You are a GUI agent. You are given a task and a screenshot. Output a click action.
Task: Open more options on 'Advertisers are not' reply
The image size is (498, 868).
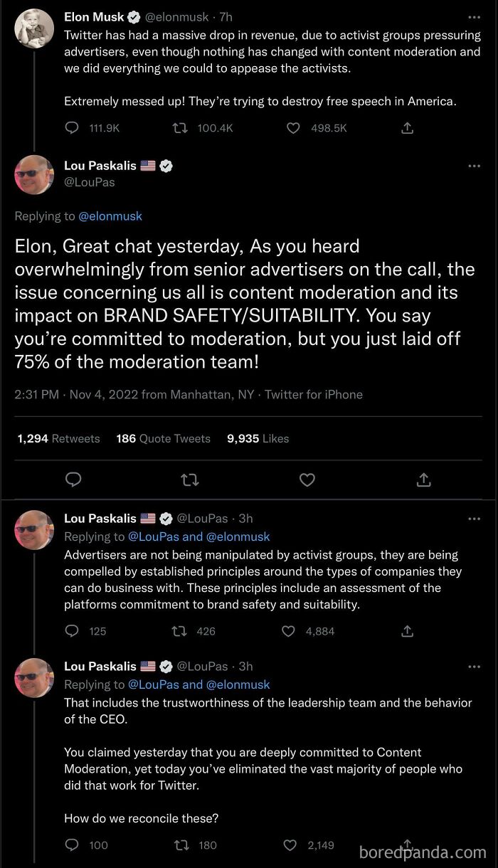[x=474, y=519]
